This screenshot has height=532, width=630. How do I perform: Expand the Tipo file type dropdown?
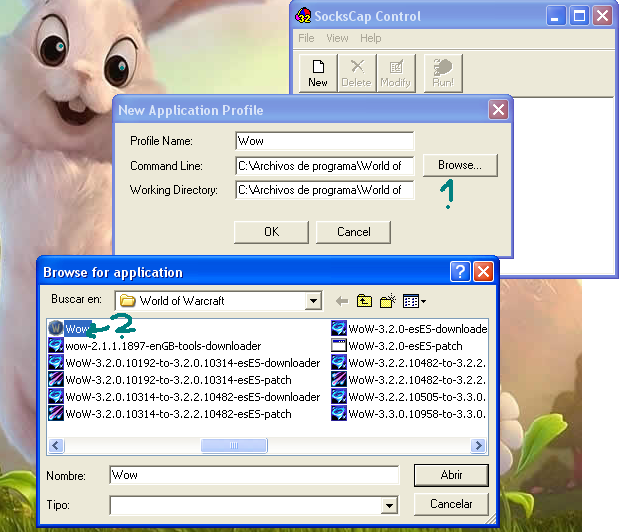coord(389,505)
